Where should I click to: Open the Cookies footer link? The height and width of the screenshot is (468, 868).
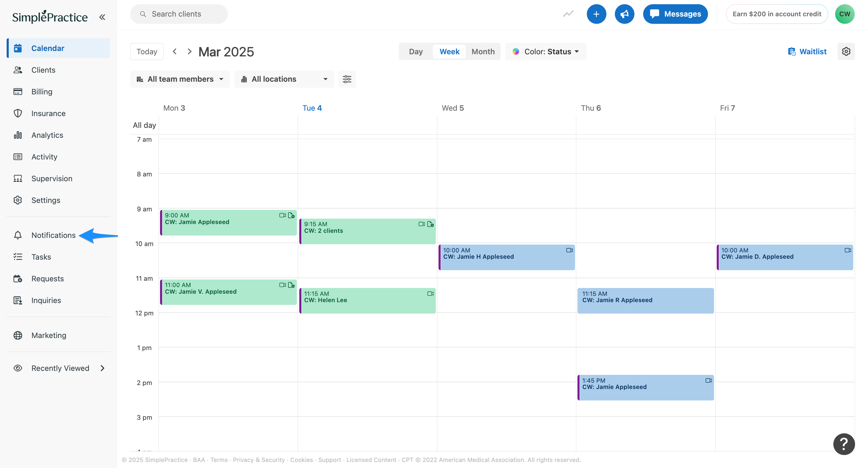pyautogui.click(x=301, y=460)
